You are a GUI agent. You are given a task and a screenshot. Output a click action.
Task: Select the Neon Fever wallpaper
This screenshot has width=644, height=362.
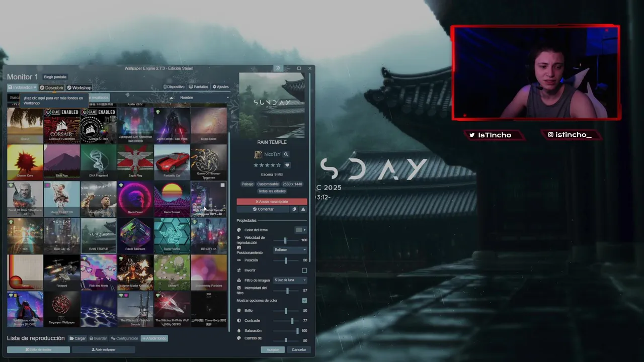pyautogui.click(x=135, y=199)
